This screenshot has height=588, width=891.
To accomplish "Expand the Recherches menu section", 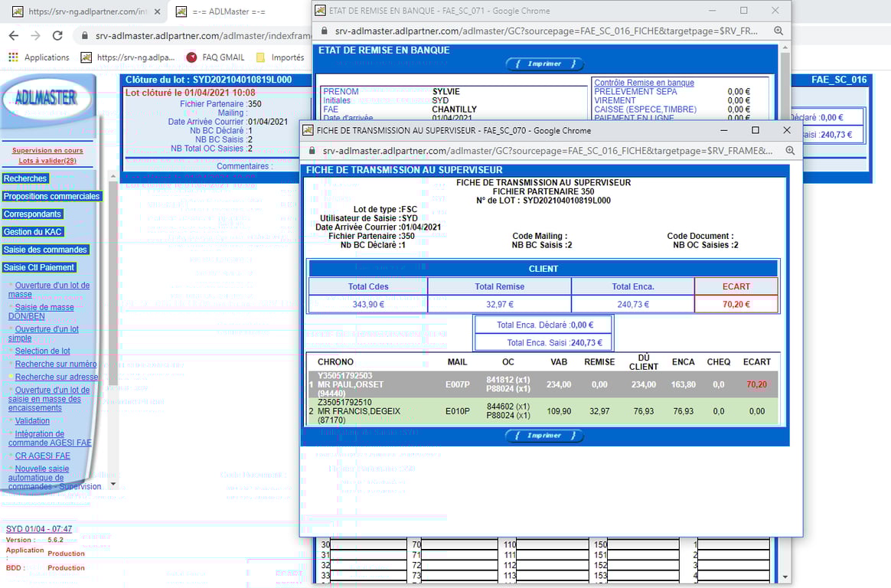I will point(25,178).
